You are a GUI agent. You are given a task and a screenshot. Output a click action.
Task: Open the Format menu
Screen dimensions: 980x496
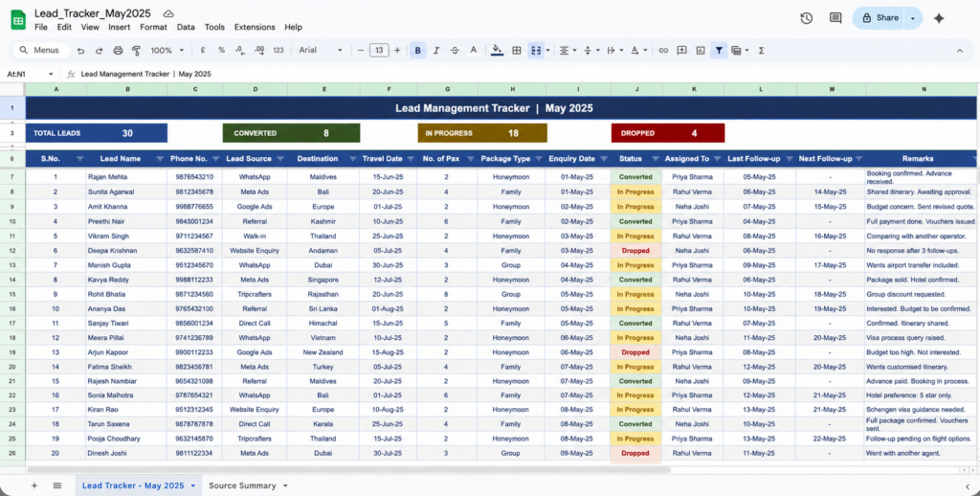[x=153, y=28]
